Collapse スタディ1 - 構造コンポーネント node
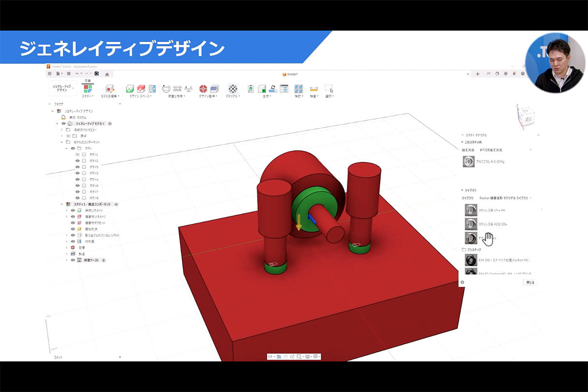The width and height of the screenshot is (588, 392). (61, 204)
